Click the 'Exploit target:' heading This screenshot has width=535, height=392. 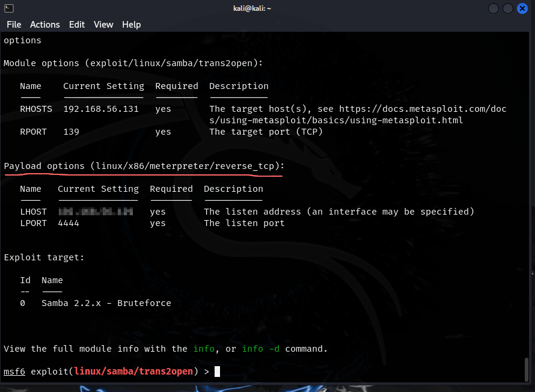(x=44, y=257)
